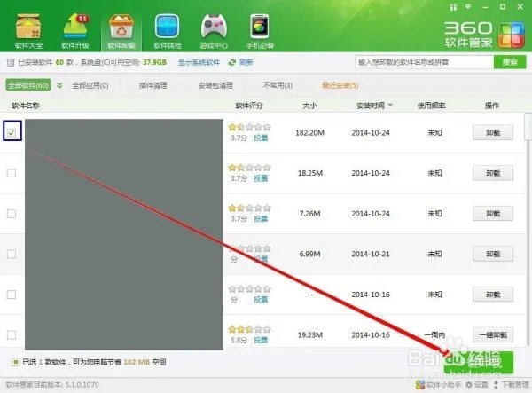
Task: Open the 最近安装(5) tab
Action: click(340, 85)
